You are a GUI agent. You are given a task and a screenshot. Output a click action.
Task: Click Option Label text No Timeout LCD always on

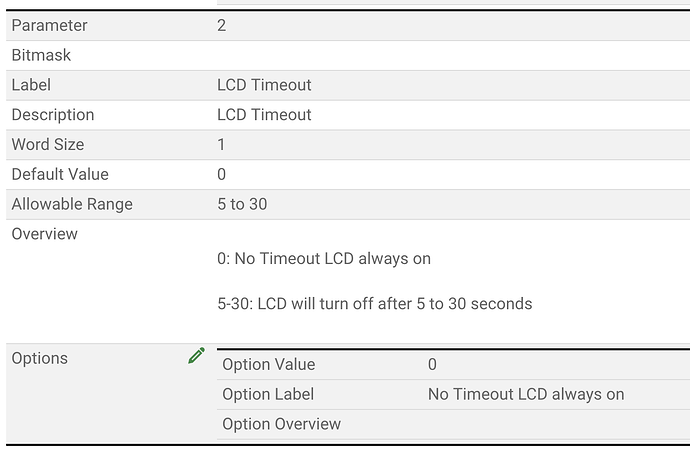[x=526, y=395]
